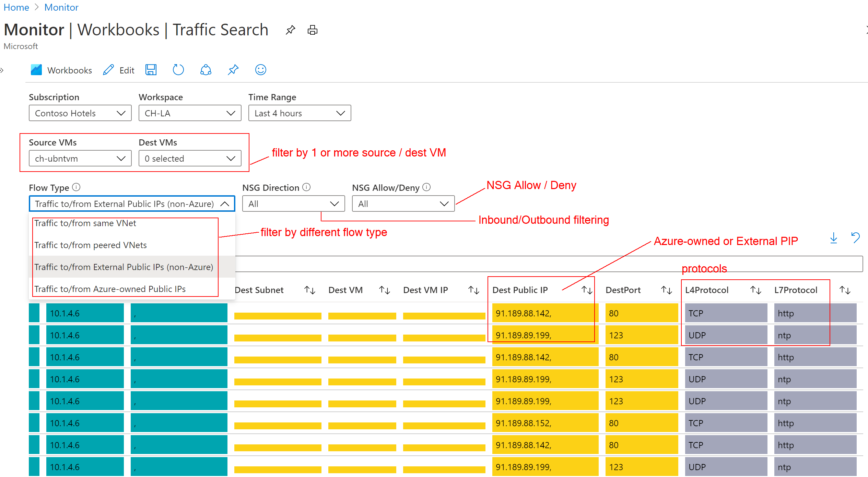Open the NSG Direction dropdown
The width and height of the screenshot is (868, 477).
coord(293,204)
